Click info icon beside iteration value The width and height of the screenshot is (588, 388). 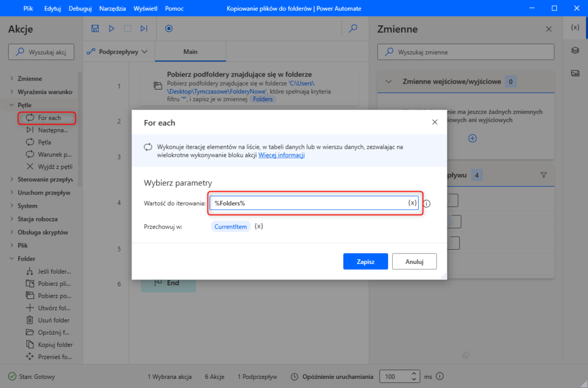[x=427, y=203]
